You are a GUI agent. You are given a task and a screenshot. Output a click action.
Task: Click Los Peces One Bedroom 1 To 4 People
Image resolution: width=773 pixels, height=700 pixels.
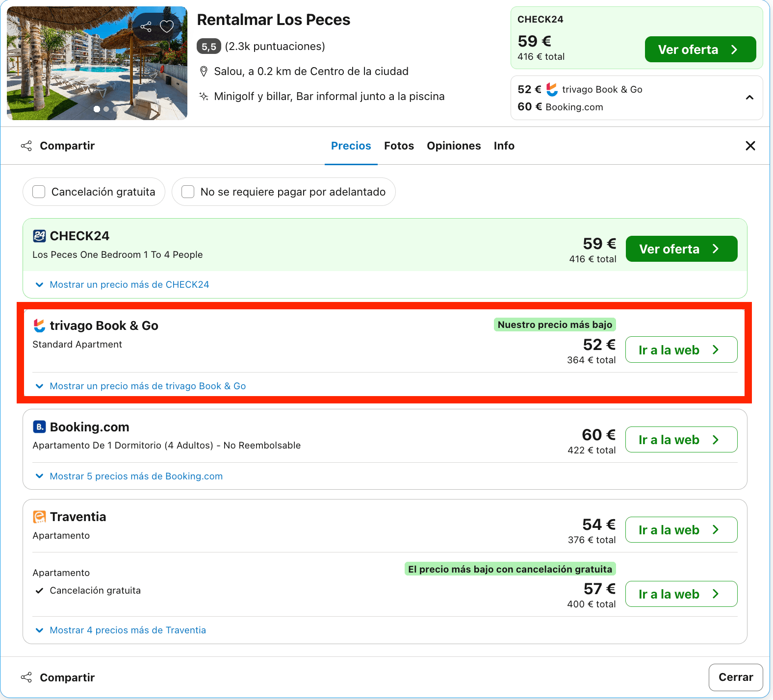(118, 254)
